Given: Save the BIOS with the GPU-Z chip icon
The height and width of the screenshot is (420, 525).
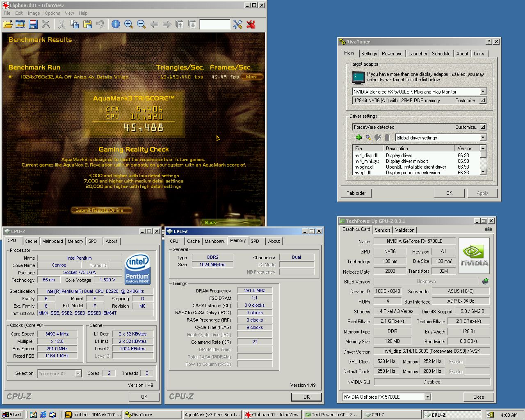Looking at the screenshot, I should pos(485,281).
